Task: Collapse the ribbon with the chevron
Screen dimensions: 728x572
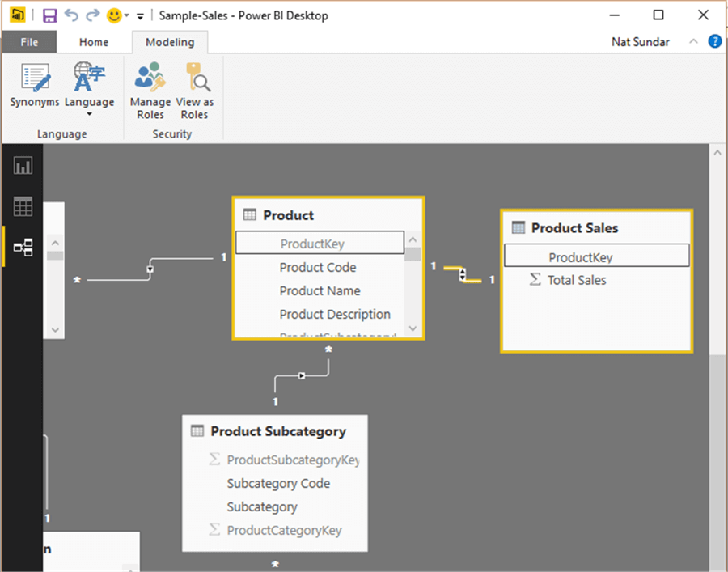Action: 693,41
